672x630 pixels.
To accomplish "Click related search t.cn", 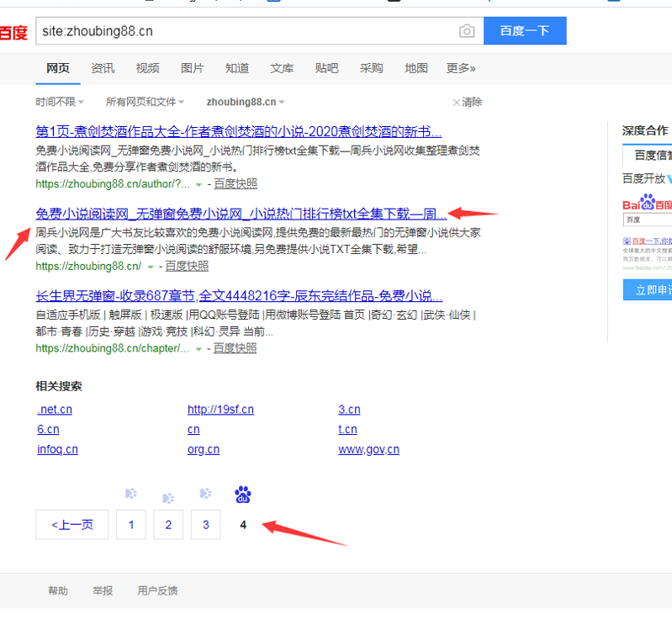I will tap(347, 429).
